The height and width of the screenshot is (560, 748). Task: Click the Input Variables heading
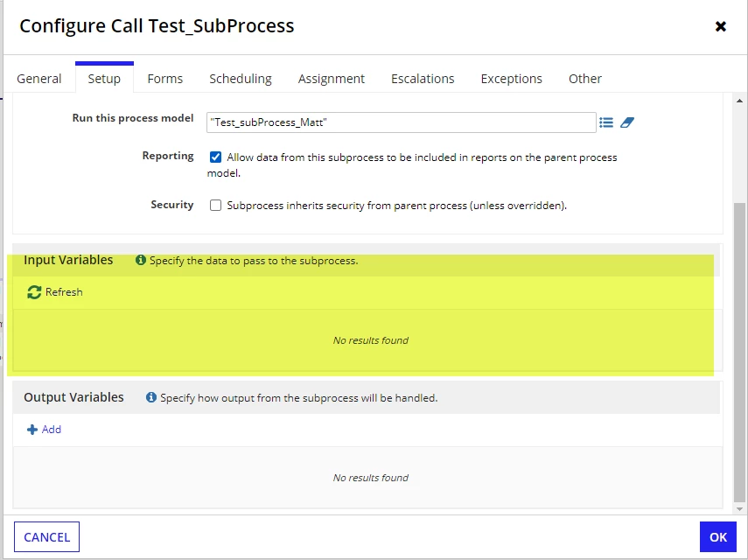point(68,260)
